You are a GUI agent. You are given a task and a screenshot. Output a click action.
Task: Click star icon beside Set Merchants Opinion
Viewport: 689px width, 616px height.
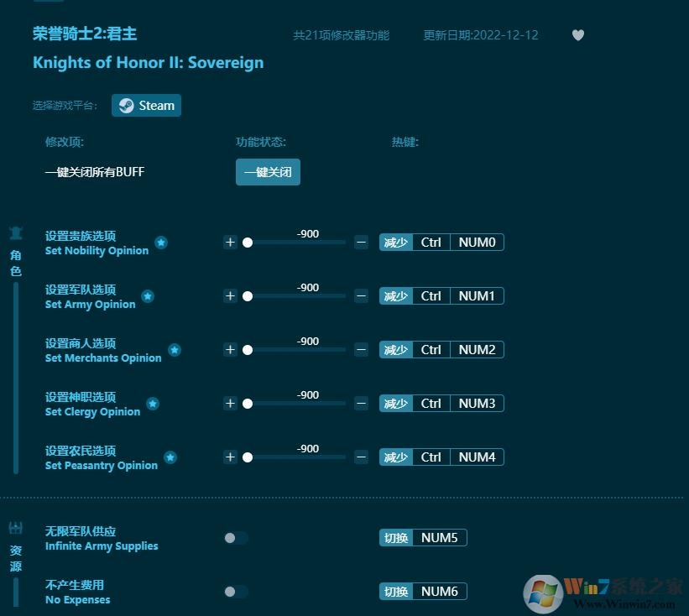coord(175,350)
